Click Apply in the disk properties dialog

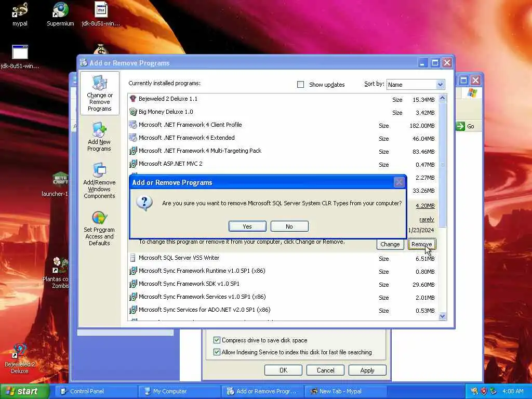click(x=367, y=370)
